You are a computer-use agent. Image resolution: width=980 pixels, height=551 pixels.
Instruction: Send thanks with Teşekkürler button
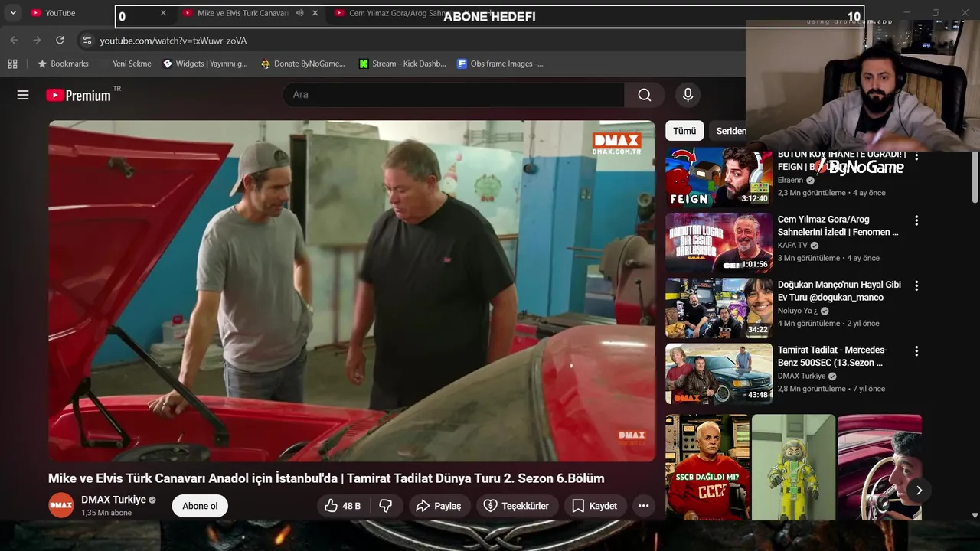pos(517,506)
